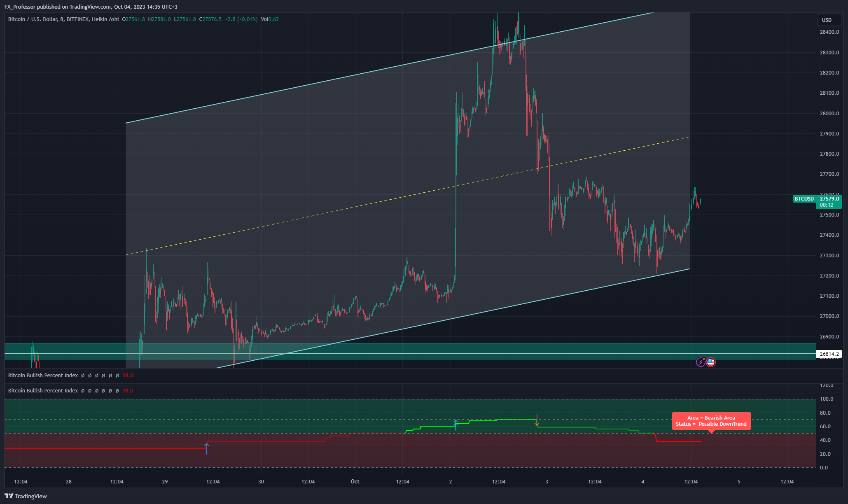Click the purple lightning event icon
Viewport: 848px width, 504px height.
[701, 362]
